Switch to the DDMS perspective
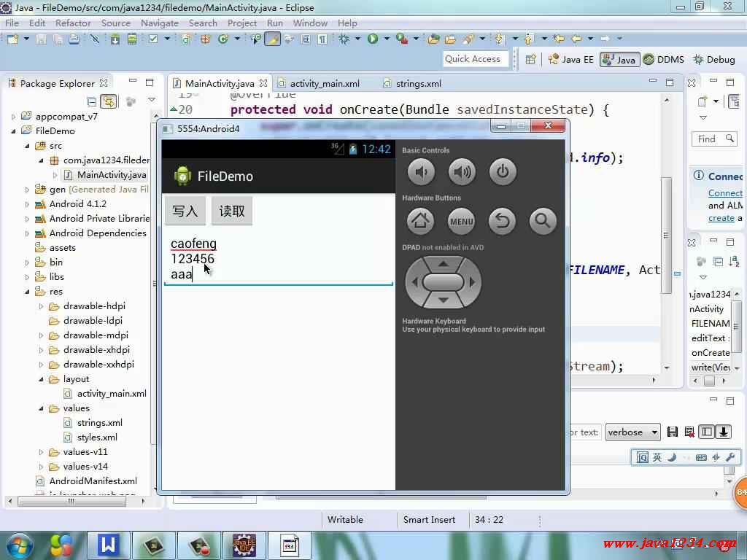747x560 pixels. click(664, 59)
